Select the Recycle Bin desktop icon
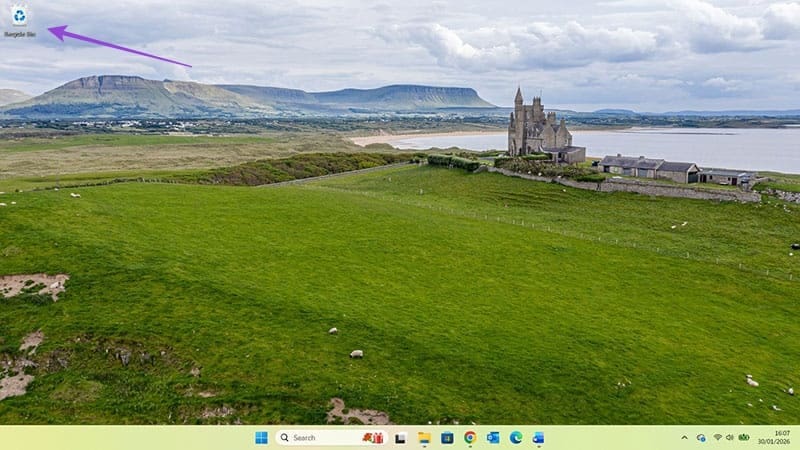This screenshot has height=450, width=800. click(x=19, y=15)
